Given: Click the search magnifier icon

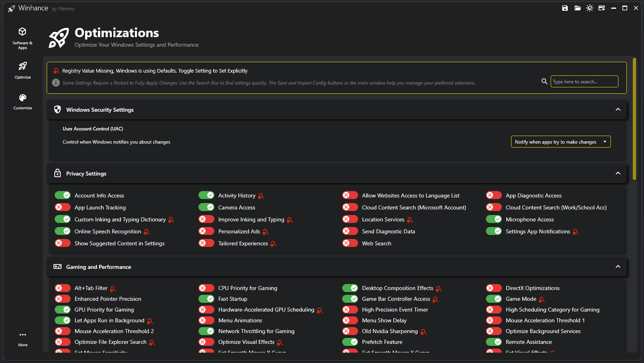Looking at the screenshot, I should point(544,81).
